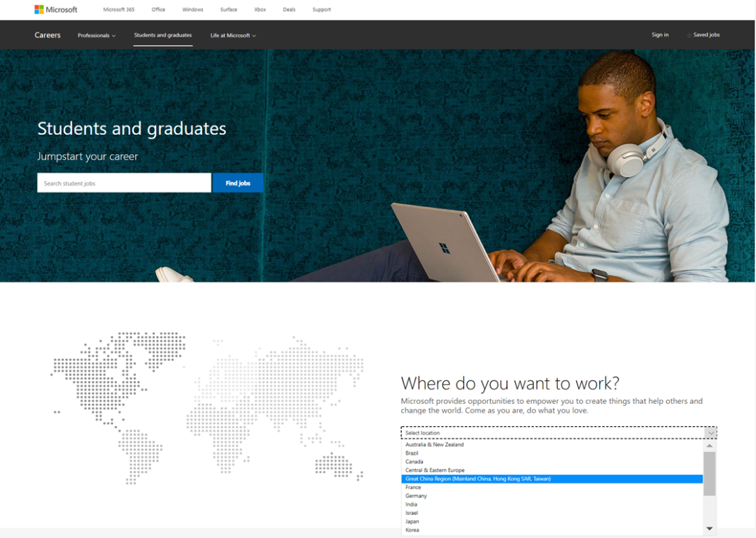The width and height of the screenshot is (756, 538).
Task: Click the Search student jobs field
Action: point(124,183)
